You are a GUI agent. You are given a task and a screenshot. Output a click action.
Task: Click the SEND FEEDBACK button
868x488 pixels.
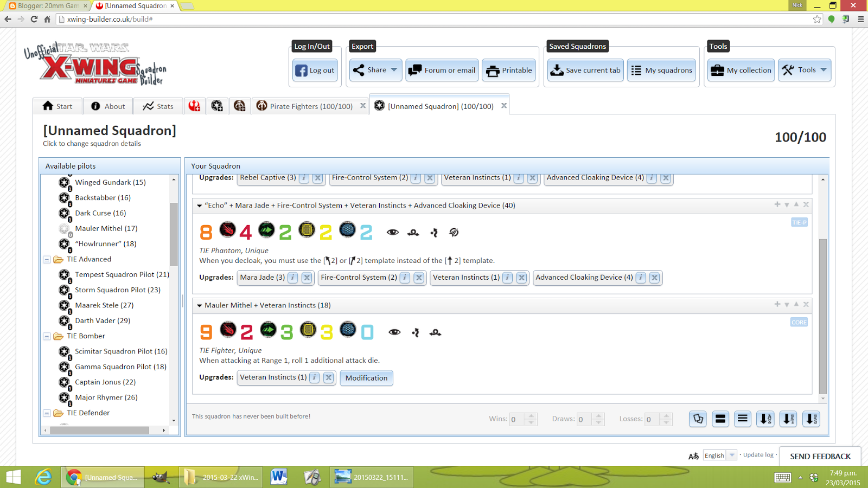coord(820,457)
